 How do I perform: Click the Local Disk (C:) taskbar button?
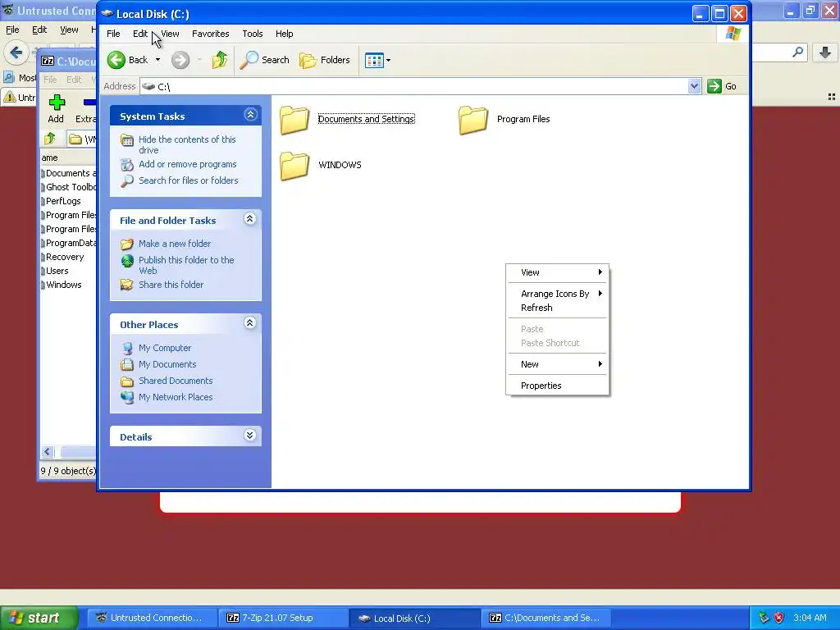(x=414, y=619)
